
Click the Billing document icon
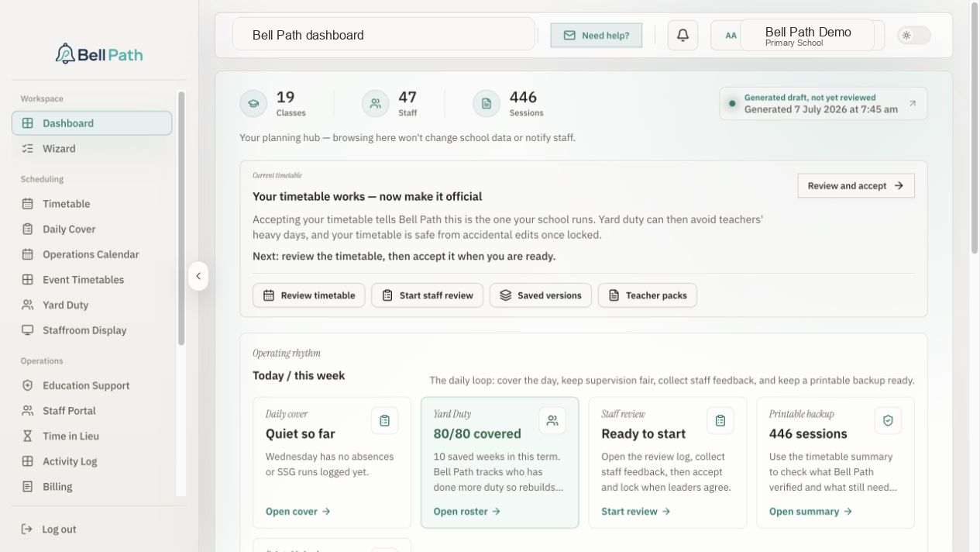tap(28, 487)
